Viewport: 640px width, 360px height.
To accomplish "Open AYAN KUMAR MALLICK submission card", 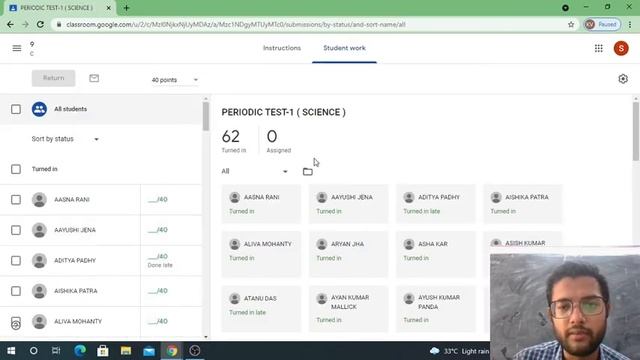I will tap(348, 309).
